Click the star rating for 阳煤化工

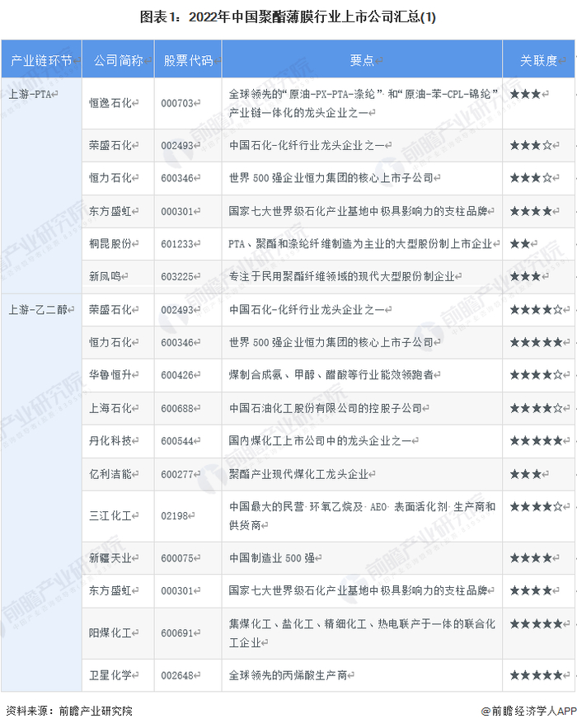(537, 624)
